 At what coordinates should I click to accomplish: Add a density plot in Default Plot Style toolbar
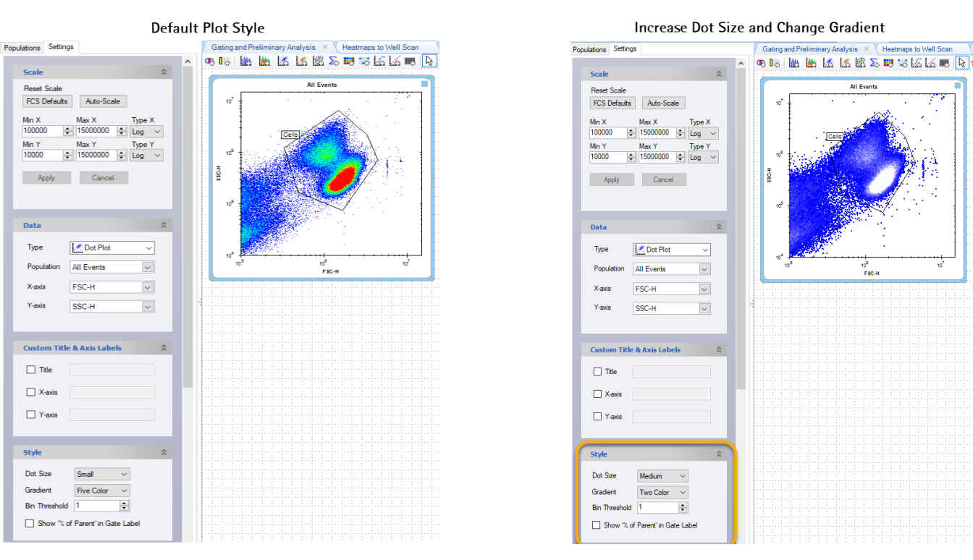tap(301, 61)
